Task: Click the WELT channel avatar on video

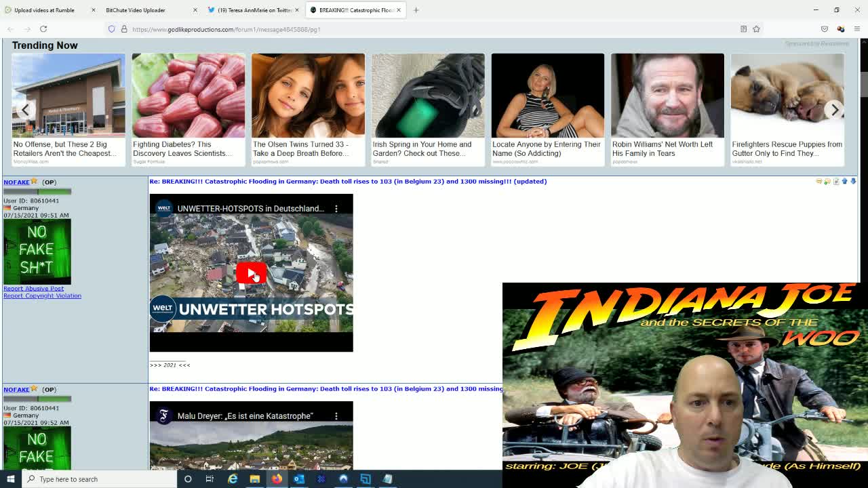Action: (x=163, y=209)
